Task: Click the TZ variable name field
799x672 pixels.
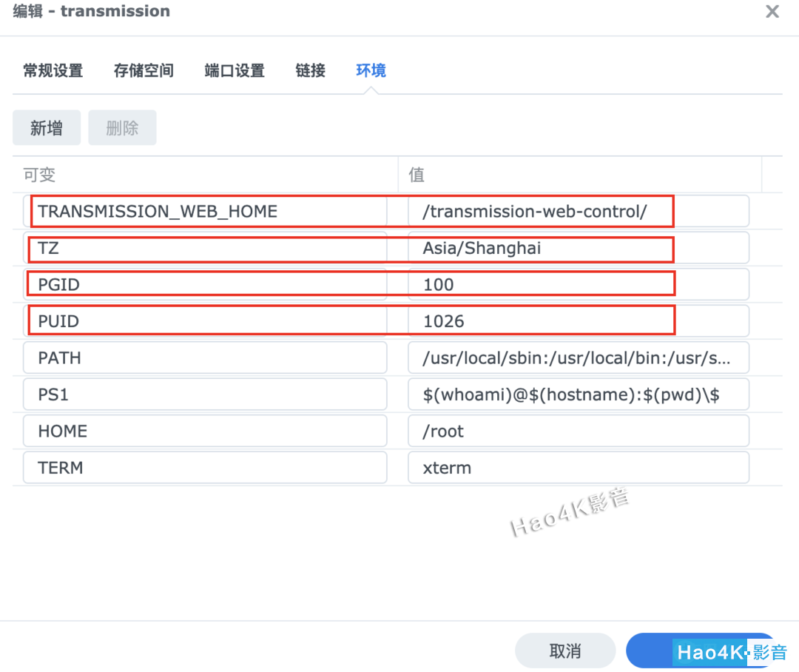Action: click(205, 248)
